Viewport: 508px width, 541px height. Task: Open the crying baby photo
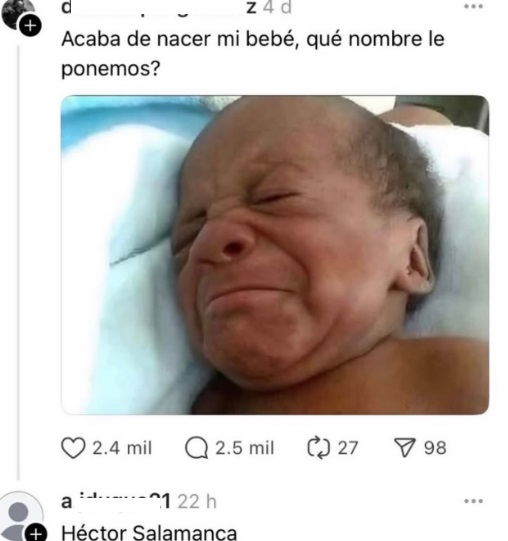click(275, 255)
